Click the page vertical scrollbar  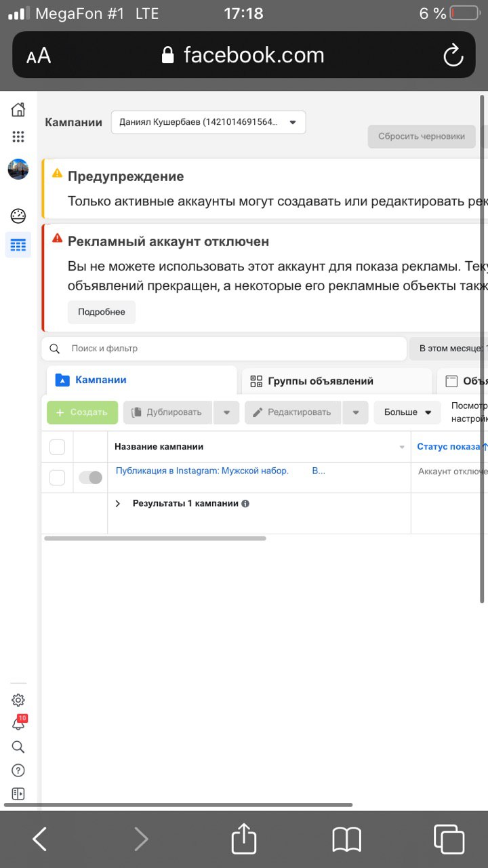[x=482, y=349]
